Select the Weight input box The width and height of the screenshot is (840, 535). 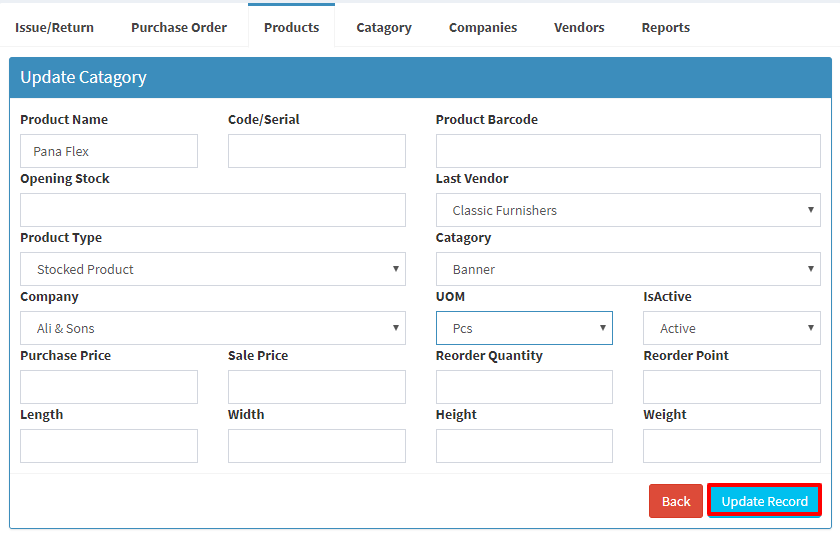[732, 446]
